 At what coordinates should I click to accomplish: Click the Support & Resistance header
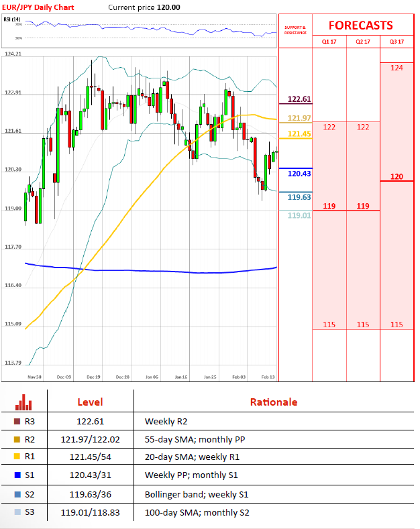[x=295, y=30]
